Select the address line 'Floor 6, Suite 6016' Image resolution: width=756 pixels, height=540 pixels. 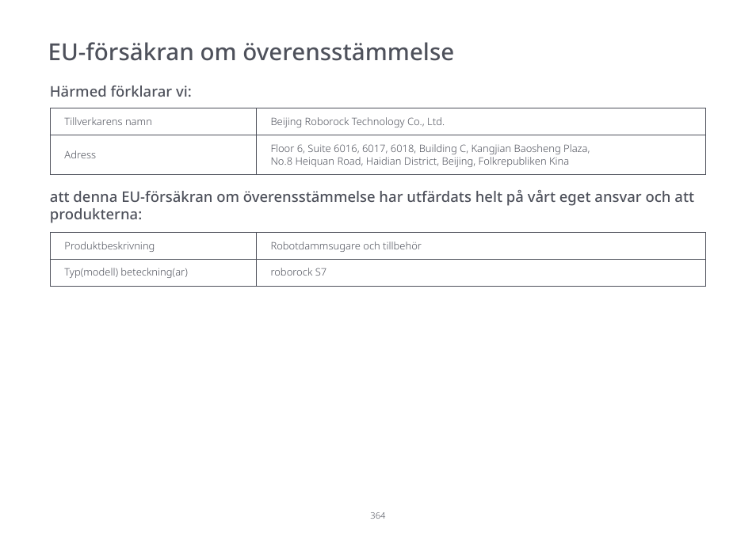pyautogui.click(x=430, y=148)
